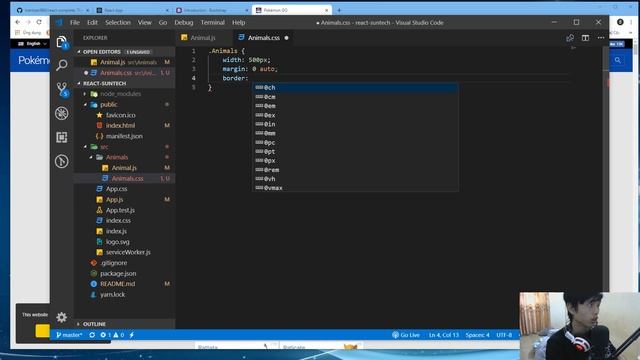Open the Source Control view
Viewport: 640px width, 360px height.
click(62, 89)
